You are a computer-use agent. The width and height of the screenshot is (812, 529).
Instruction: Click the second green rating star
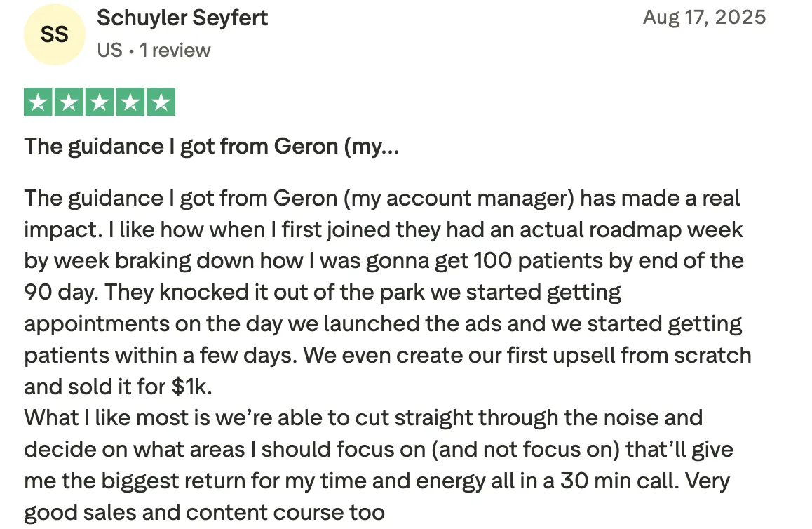tap(69, 102)
